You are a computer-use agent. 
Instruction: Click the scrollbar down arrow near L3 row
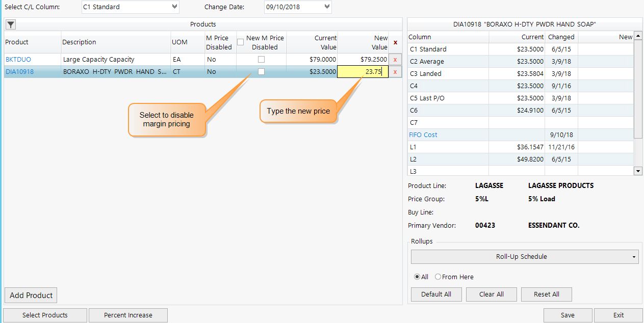(x=638, y=171)
